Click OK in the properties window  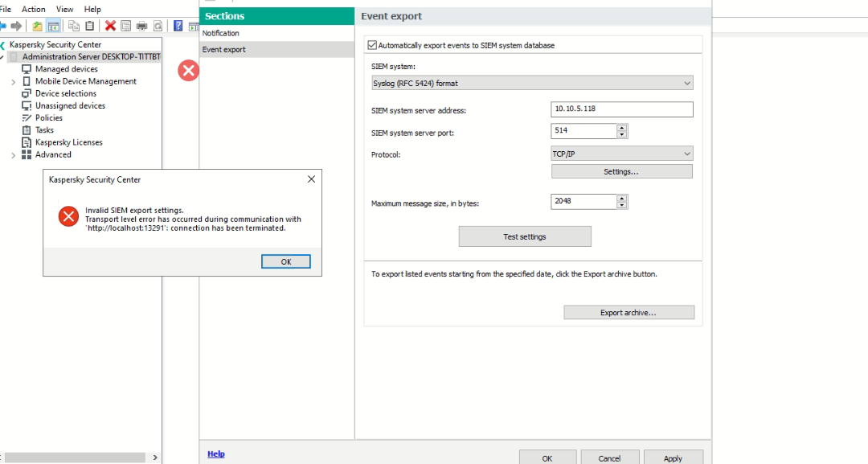pyautogui.click(x=547, y=458)
